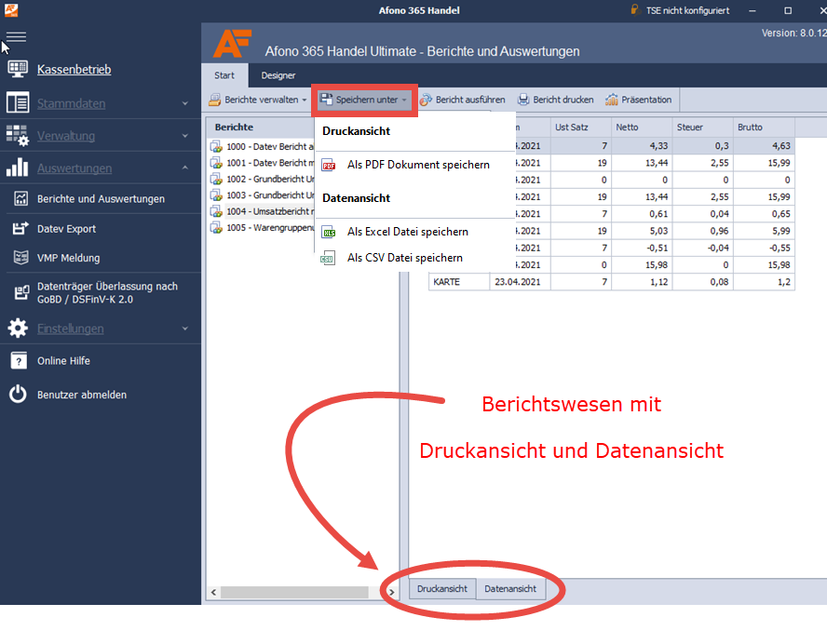Screen dimensions: 827x644
Task: Click the TSE nicht konfiguriert lock icon
Action: coord(635,10)
